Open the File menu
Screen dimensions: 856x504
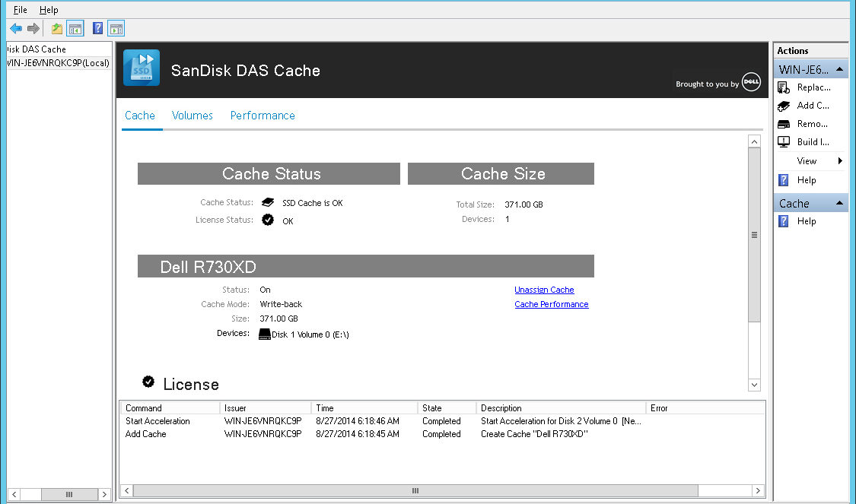(21, 10)
